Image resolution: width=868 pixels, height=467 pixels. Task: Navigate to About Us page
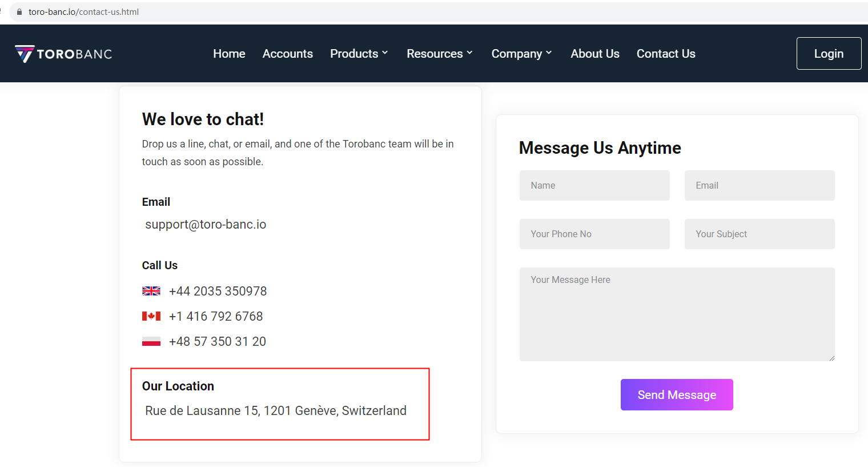tap(595, 54)
